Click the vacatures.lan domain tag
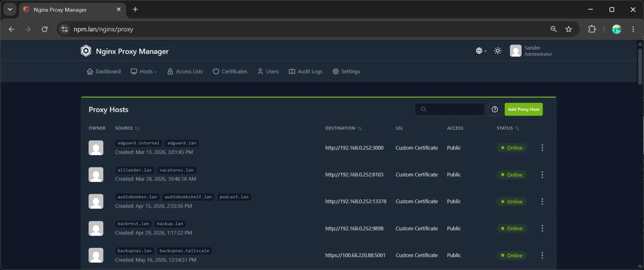 tap(176, 170)
